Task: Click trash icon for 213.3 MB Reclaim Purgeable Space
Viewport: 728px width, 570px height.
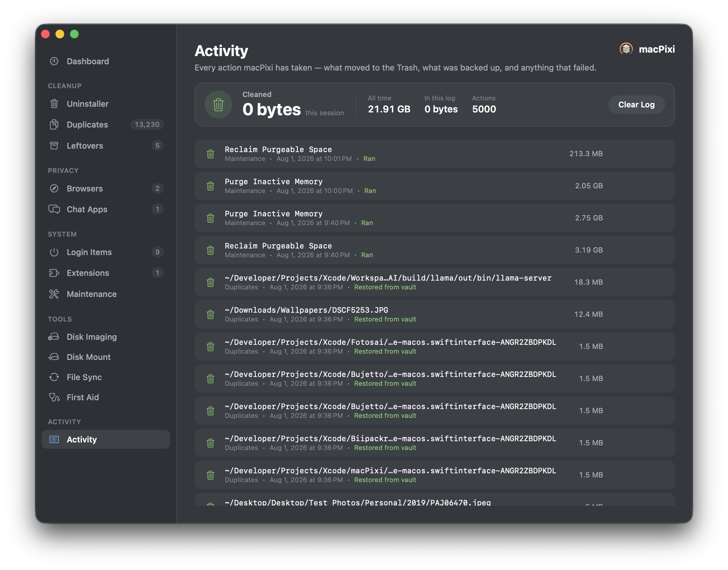Action: pos(211,153)
